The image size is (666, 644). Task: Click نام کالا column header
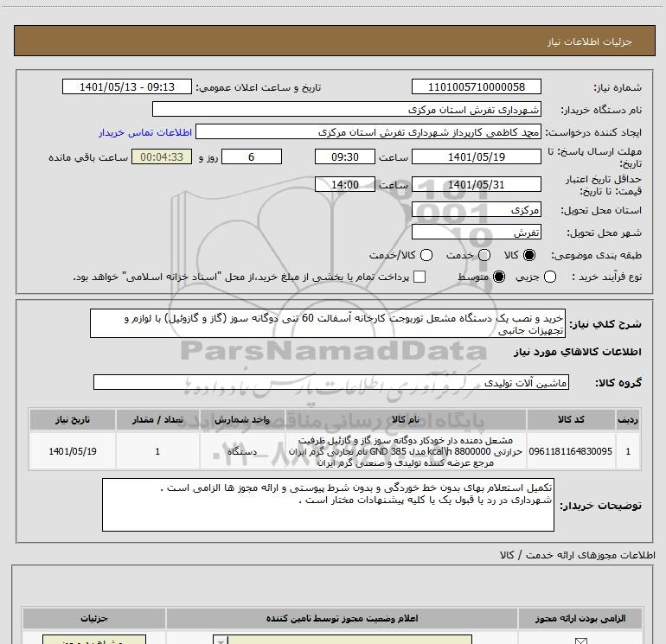click(x=405, y=419)
